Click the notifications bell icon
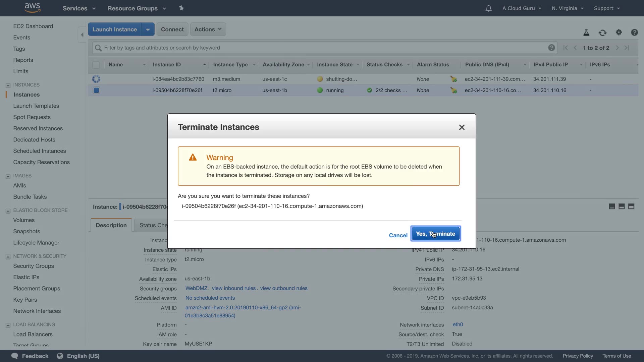 coord(488,8)
